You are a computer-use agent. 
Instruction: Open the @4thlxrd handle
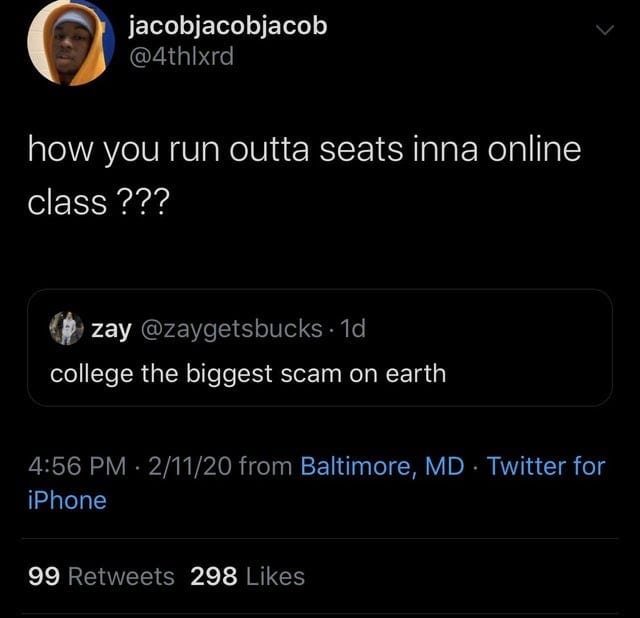click(182, 56)
